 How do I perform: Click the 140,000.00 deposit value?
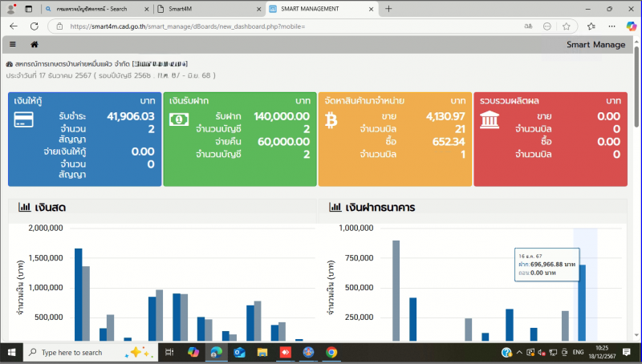[282, 116]
